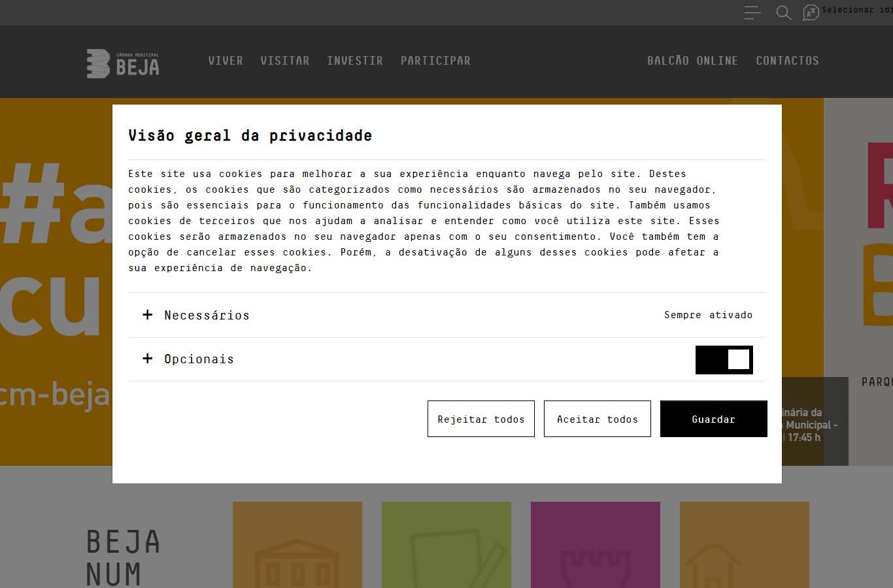This screenshot has width=893, height=588.
Task: Open the Contactos page
Action: tap(788, 61)
